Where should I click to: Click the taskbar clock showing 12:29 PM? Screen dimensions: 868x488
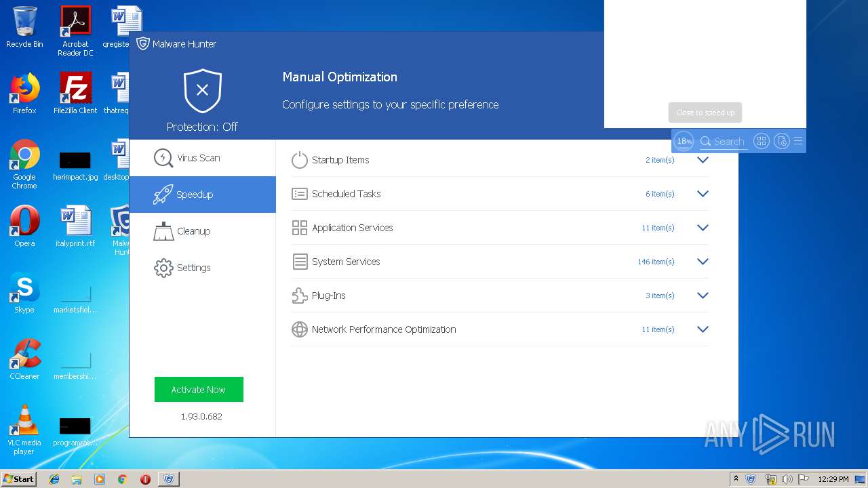click(x=833, y=479)
